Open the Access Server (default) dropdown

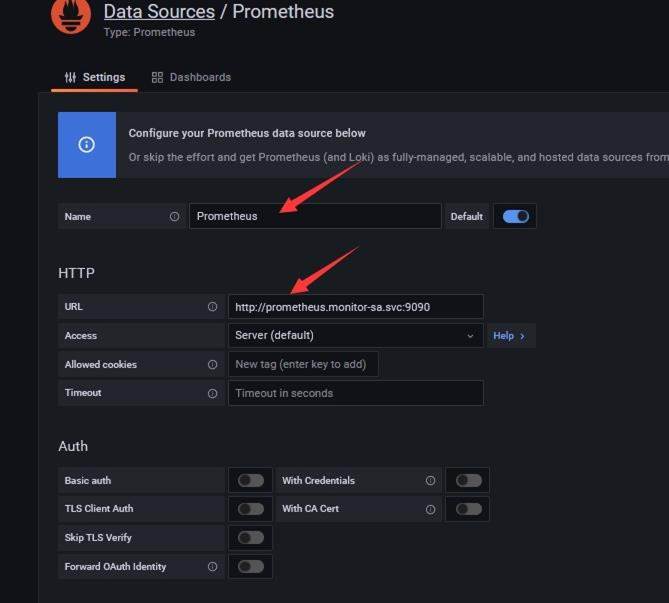[x=355, y=336]
